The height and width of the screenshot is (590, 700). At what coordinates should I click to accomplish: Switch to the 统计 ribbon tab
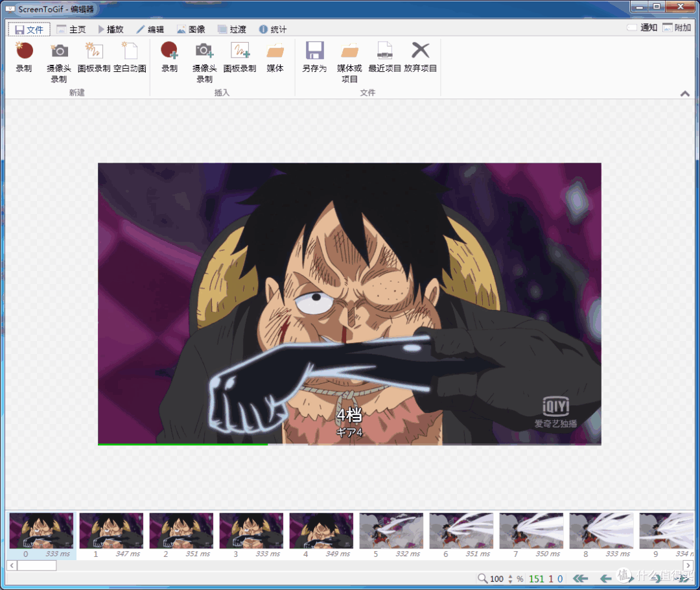pyautogui.click(x=273, y=29)
